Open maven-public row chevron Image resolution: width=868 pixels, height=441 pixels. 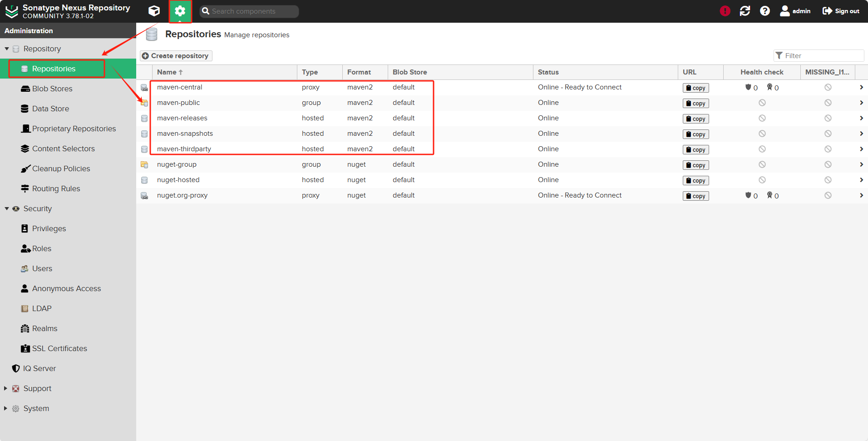pos(861,103)
